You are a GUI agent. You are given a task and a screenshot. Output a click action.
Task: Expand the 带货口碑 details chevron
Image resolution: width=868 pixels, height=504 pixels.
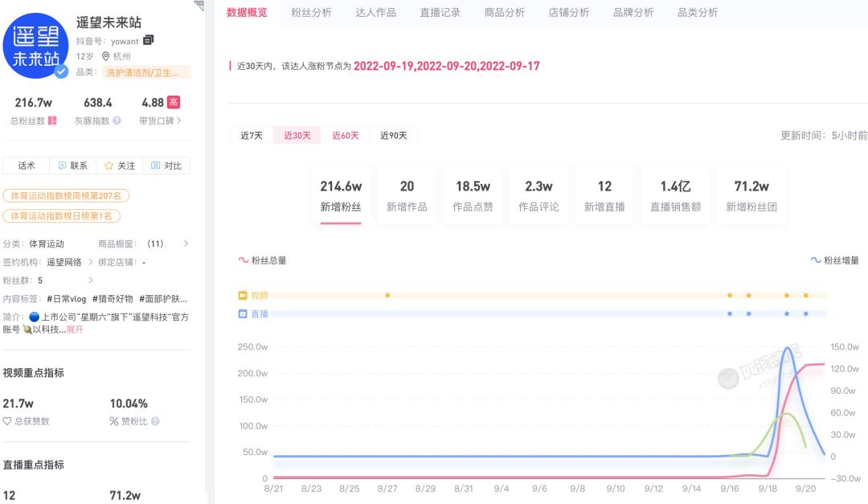tap(178, 121)
